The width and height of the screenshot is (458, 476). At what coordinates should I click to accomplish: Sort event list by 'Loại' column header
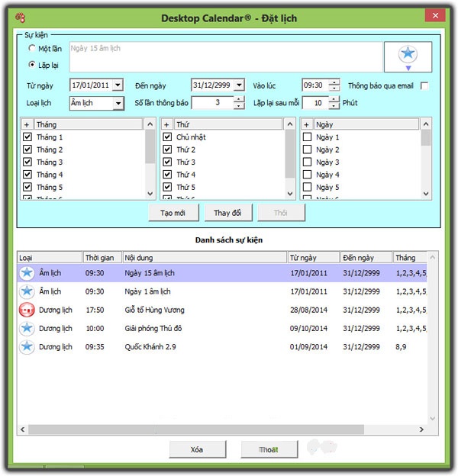coord(50,258)
